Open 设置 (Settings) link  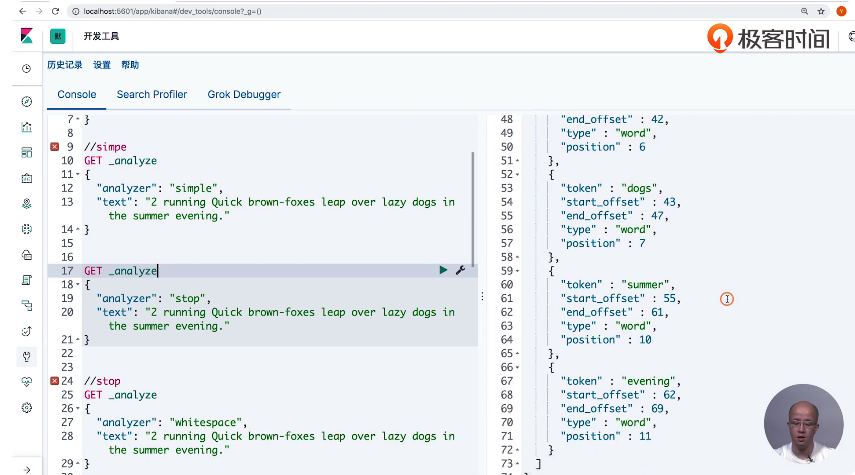pos(102,65)
